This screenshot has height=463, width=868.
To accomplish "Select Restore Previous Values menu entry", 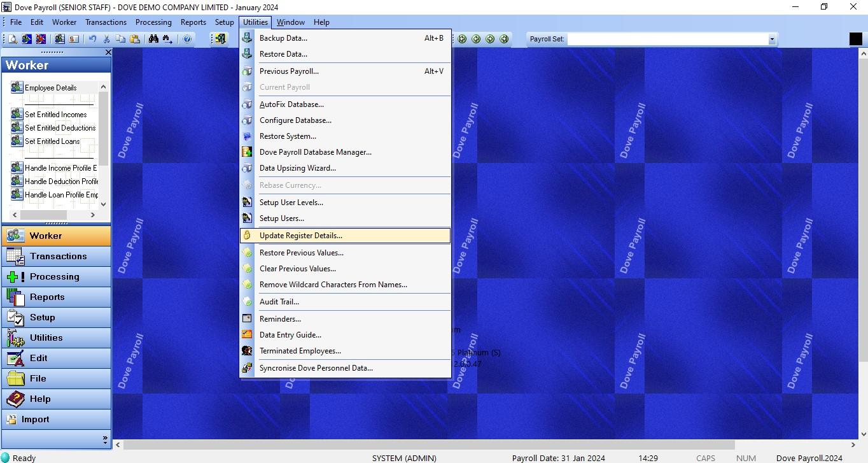I will (346, 253).
